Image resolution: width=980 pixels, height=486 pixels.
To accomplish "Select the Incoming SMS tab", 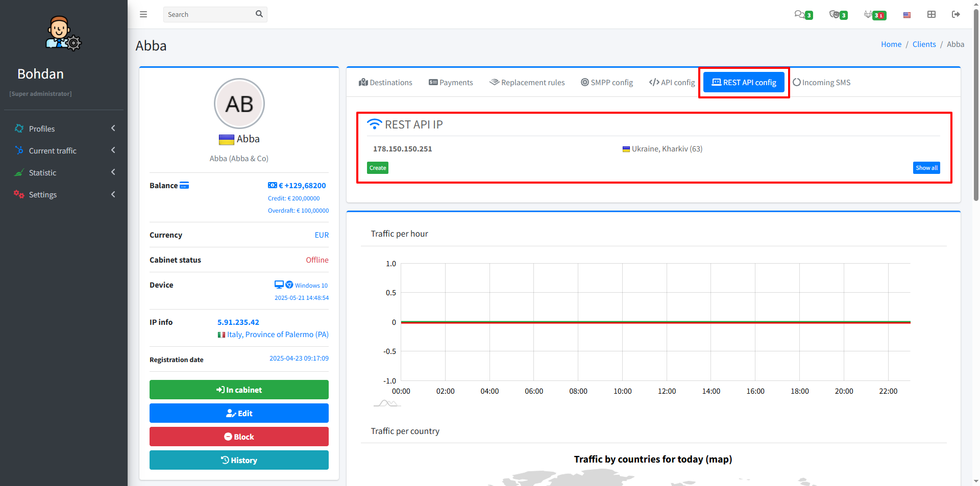I will [821, 83].
